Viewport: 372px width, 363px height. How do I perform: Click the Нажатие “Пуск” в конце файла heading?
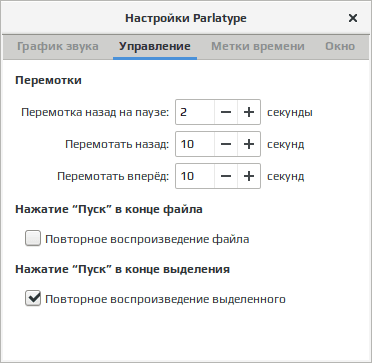pyautogui.click(x=109, y=209)
